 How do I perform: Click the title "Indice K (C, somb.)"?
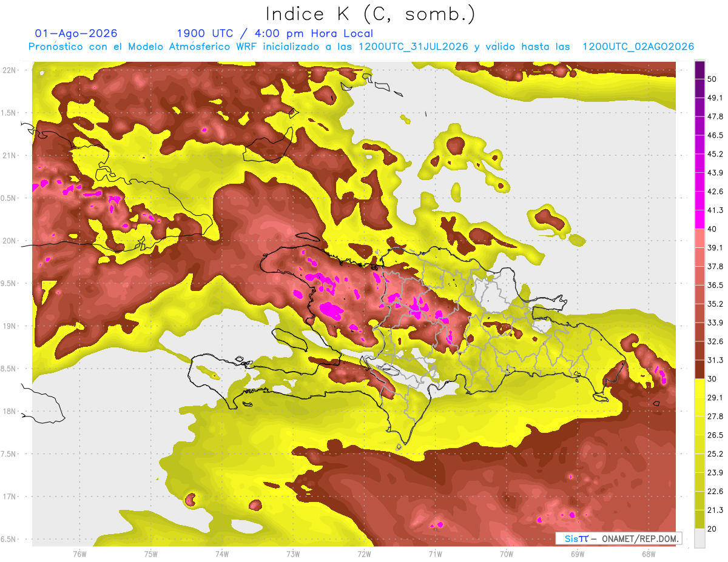pyautogui.click(x=370, y=13)
